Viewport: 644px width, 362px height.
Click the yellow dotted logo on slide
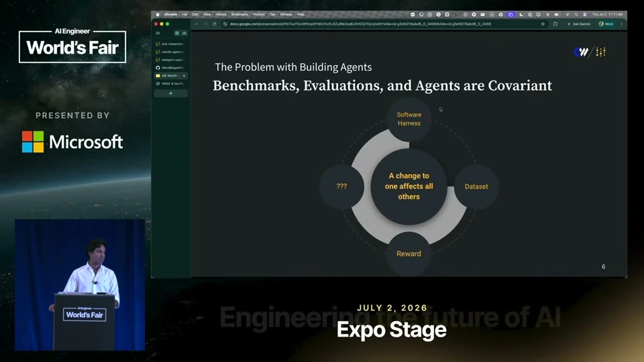click(x=600, y=52)
